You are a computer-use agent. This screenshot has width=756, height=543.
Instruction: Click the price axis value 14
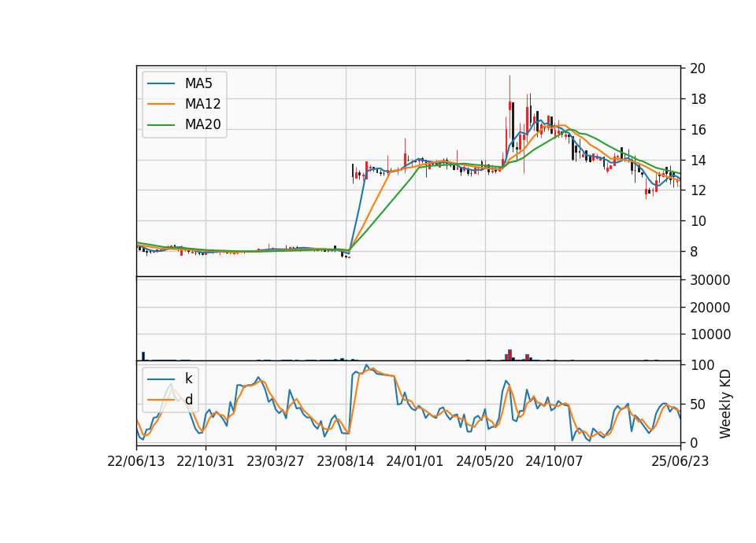(698, 160)
